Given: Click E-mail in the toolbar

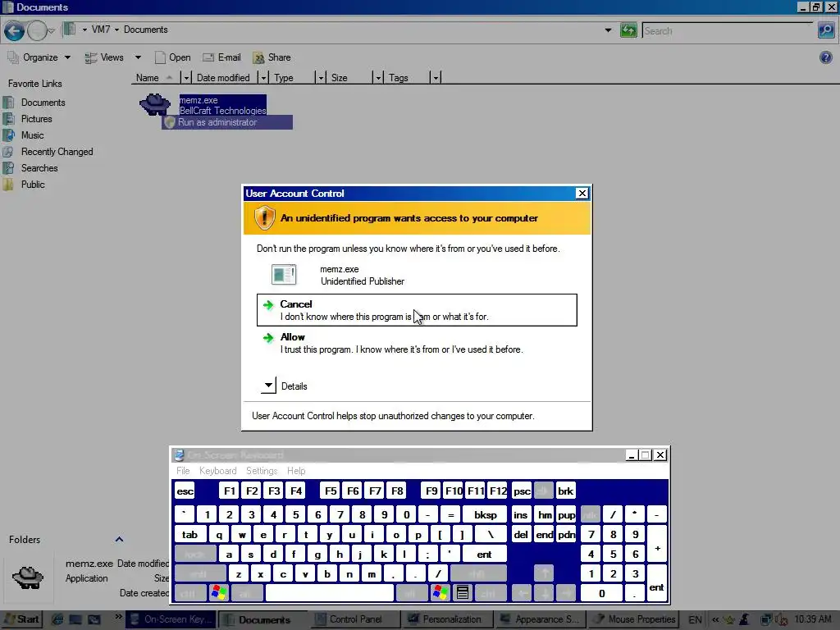Looking at the screenshot, I should 221,57.
